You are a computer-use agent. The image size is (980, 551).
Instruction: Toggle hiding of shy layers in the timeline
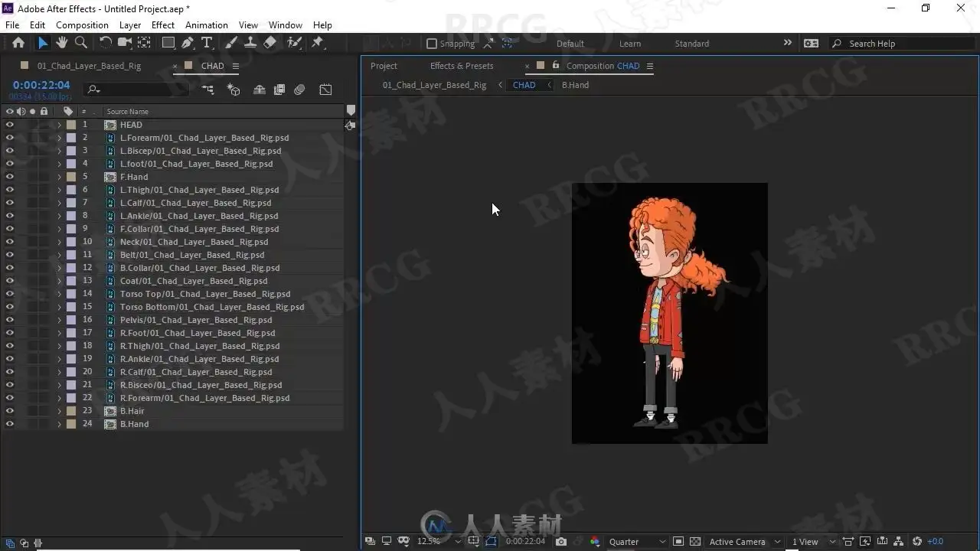(260, 90)
